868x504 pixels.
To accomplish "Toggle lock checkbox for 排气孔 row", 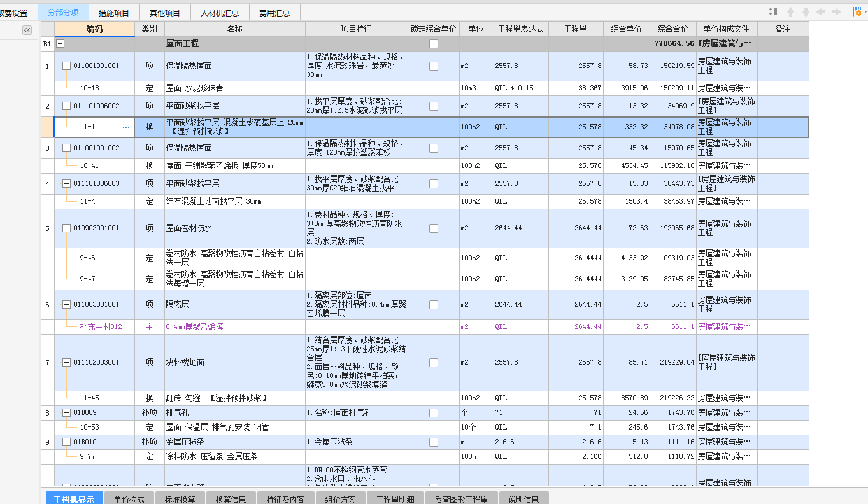I will click(434, 413).
